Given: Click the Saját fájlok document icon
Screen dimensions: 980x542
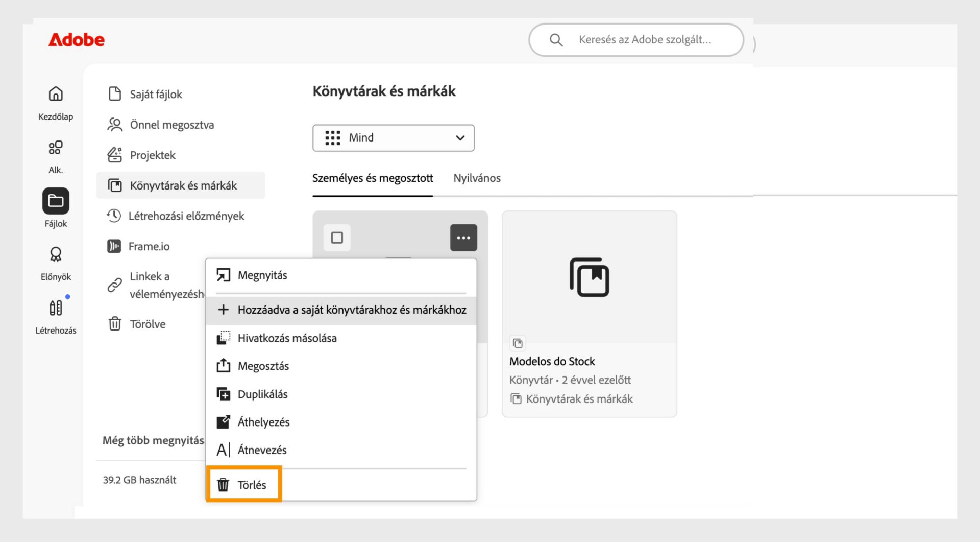Looking at the screenshot, I should [115, 94].
